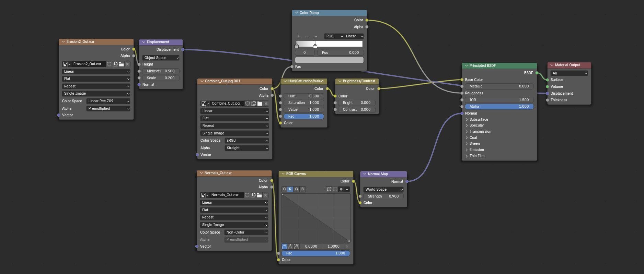Screen dimensions: 644x274
Task: Duplicate the Normals_Out.exr image datablock
Action: click(x=253, y=195)
